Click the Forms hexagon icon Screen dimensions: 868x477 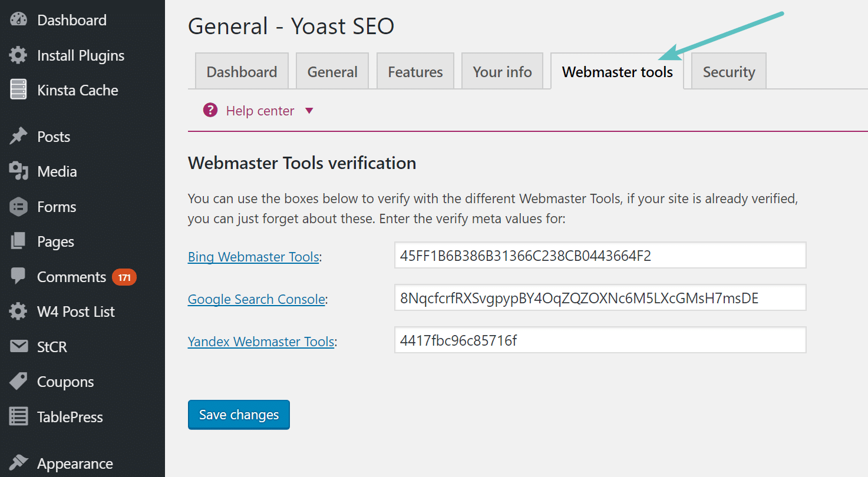[18, 207]
